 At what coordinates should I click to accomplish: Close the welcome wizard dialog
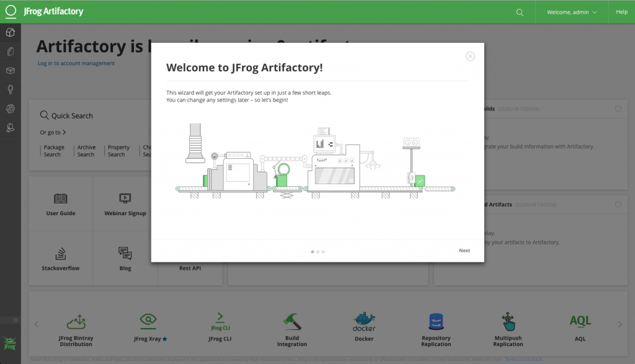[470, 56]
